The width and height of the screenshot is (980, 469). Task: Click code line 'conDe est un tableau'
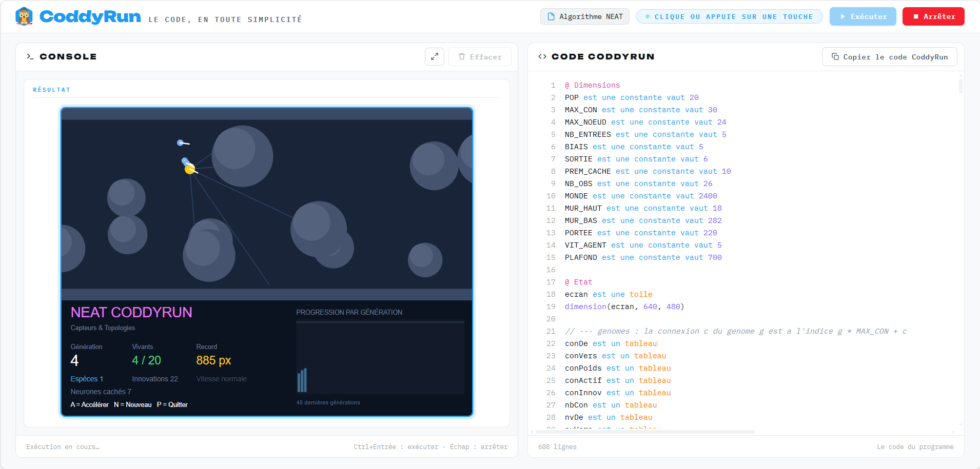[611, 343]
